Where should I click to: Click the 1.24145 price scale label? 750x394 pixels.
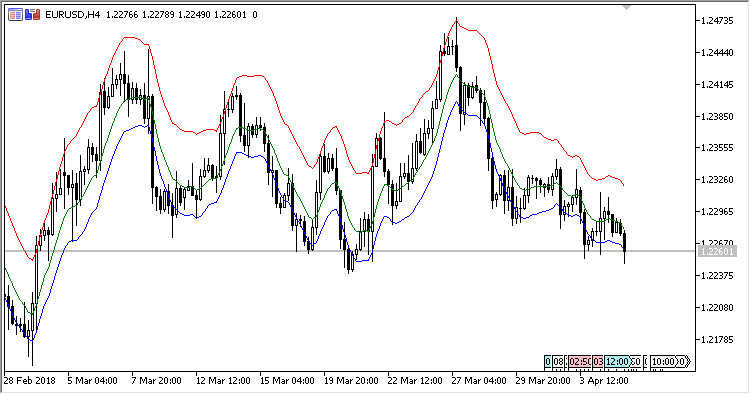pyautogui.click(x=717, y=85)
